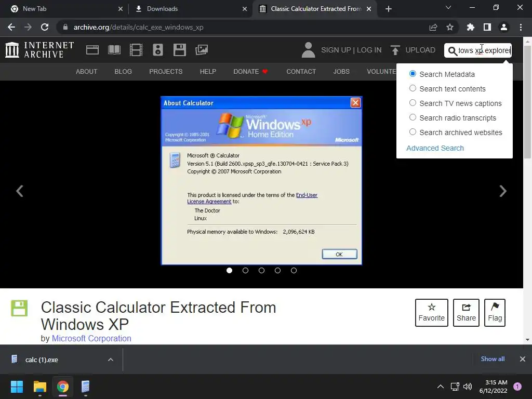
Task: Click the magnifying glass search icon
Action: coord(453,51)
